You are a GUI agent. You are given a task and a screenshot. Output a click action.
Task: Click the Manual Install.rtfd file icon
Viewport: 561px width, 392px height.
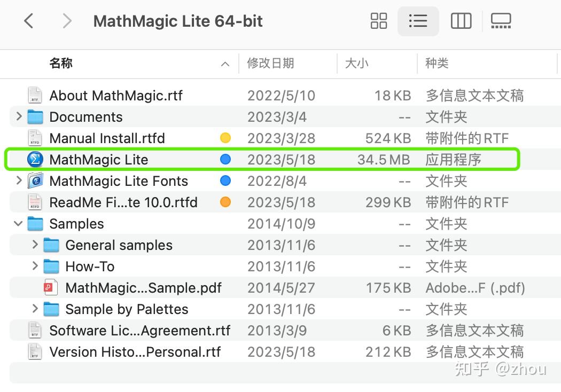point(35,138)
